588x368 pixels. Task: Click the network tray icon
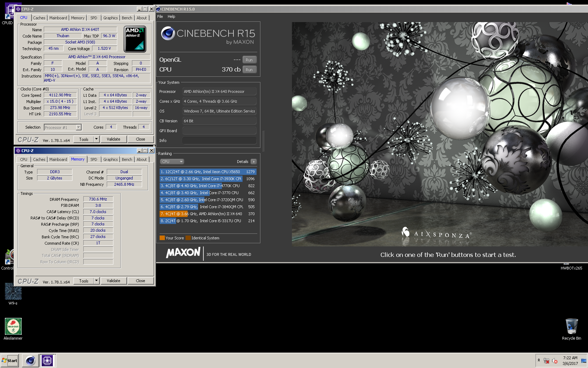546,361
